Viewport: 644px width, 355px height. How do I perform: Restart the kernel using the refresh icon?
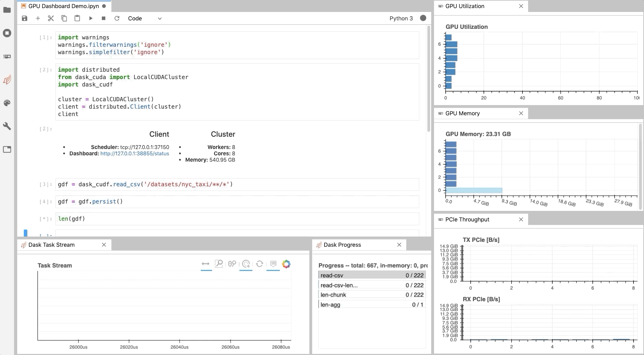click(x=117, y=18)
